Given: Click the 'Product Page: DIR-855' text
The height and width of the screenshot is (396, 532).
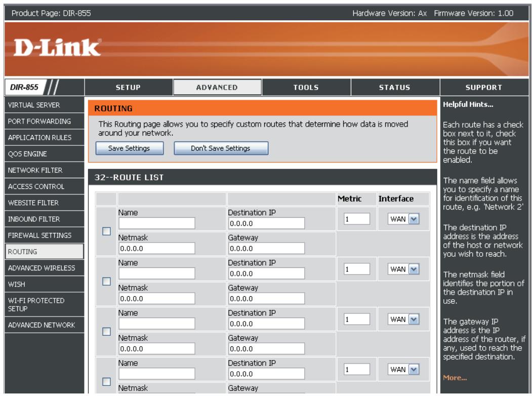Looking at the screenshot, I should (51, 13).
